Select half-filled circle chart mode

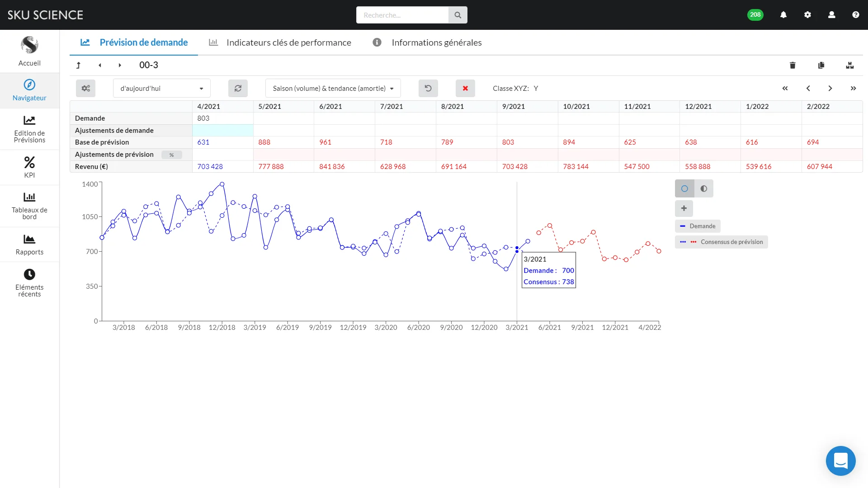point(704,188)
